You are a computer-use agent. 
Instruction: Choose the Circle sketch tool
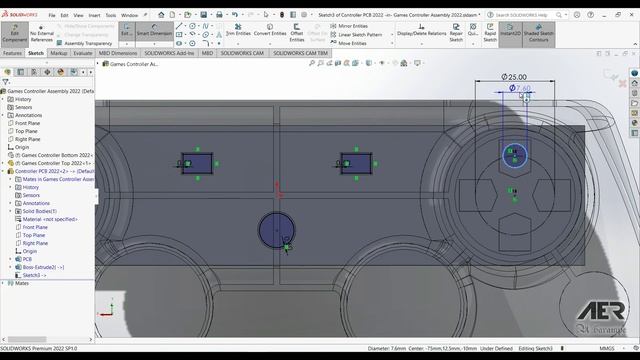[192, 26]
